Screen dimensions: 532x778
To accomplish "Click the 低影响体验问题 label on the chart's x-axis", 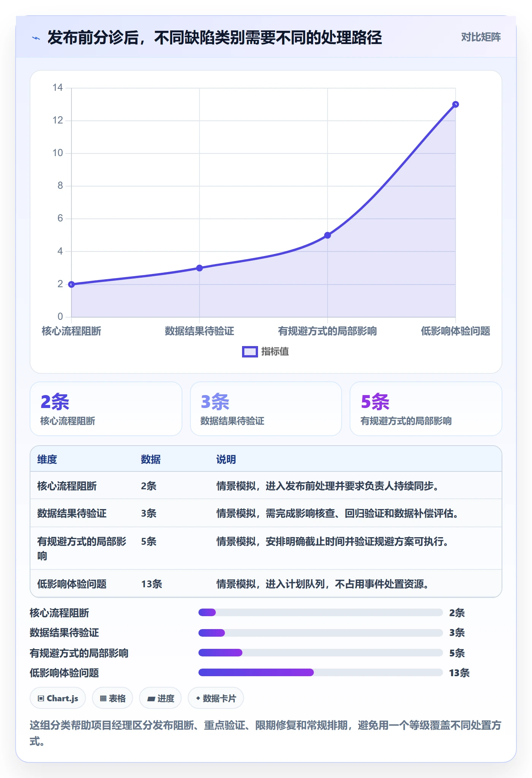I will click(x=455, y=331).
